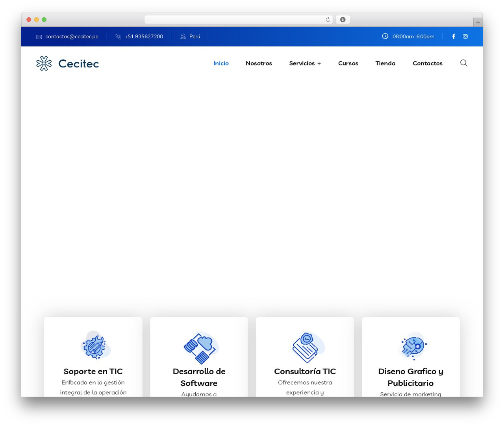Viewport: 504px width, 427px height.
Task: Minimize the browser window with yellow button
Action: click(x=37, y=20)
